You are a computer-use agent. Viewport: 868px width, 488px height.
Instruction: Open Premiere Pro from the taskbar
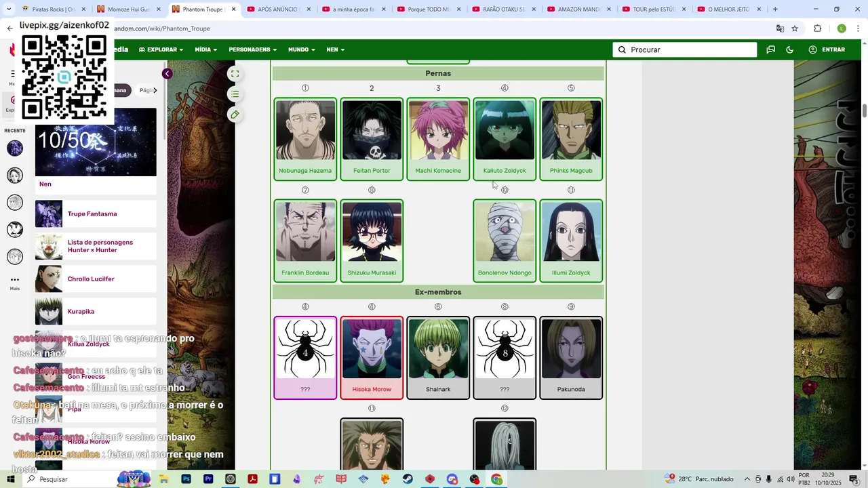pos(208,479)
